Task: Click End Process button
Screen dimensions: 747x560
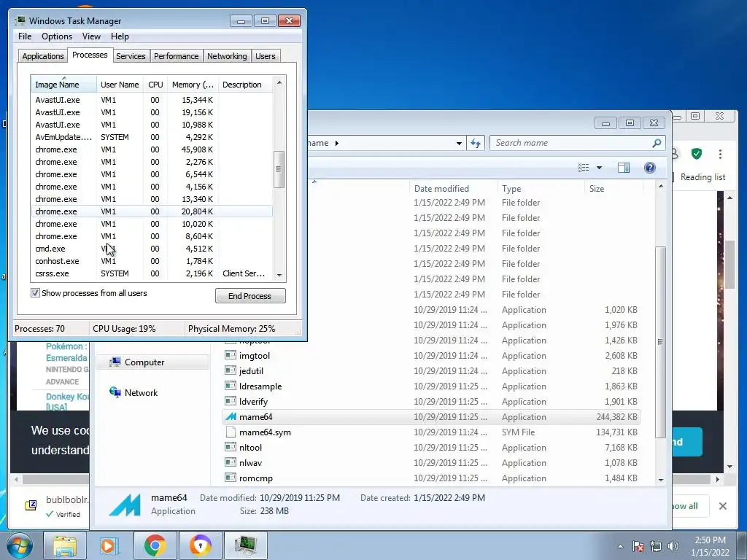Action: (250, 296)
